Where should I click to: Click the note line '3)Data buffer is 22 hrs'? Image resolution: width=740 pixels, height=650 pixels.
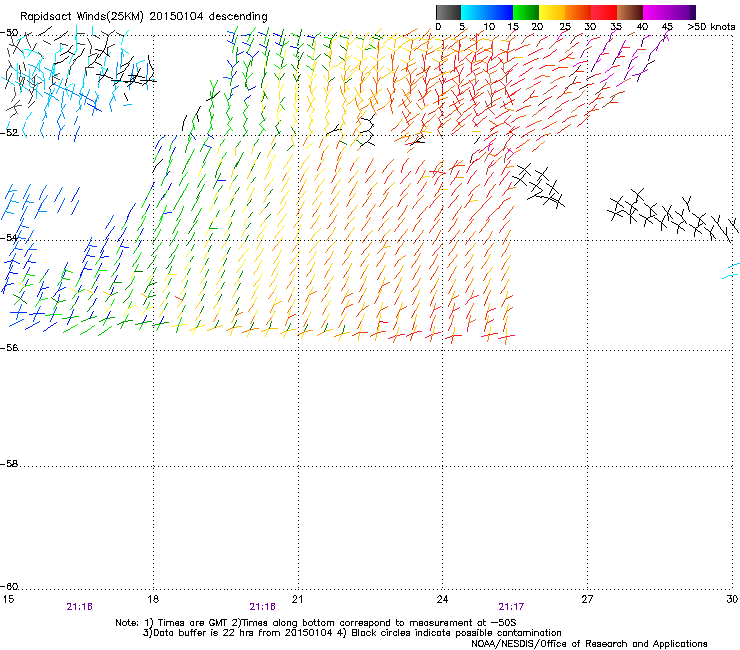point(352,633)
